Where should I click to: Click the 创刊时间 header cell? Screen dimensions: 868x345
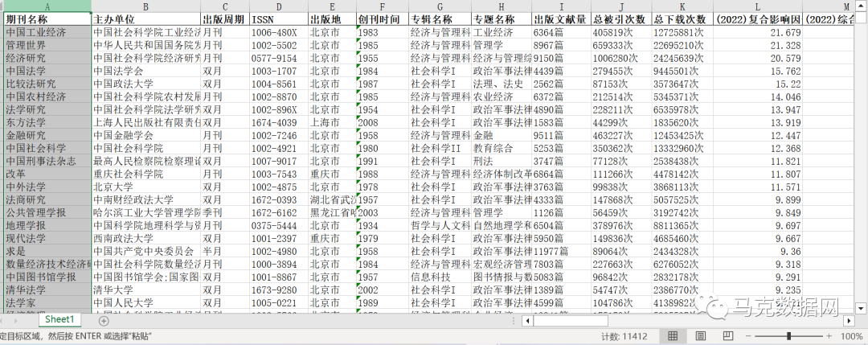coord(383,19)
